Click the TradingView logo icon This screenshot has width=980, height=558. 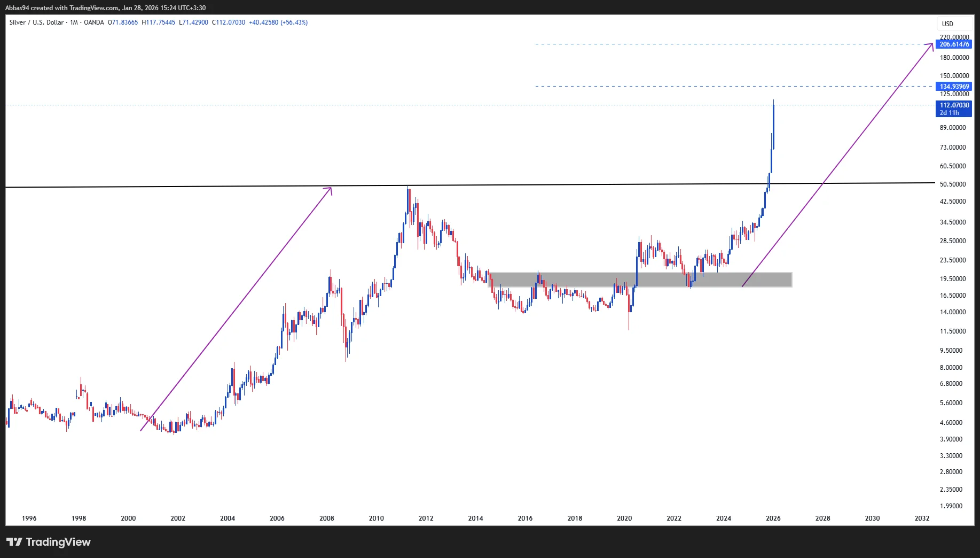(x=14, y=542)
